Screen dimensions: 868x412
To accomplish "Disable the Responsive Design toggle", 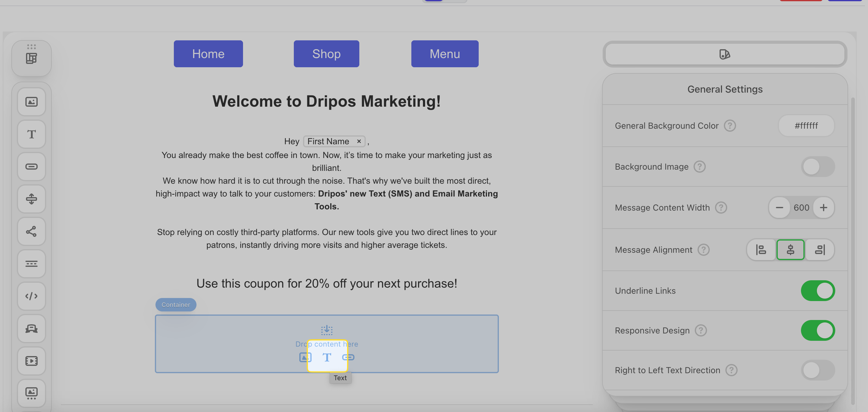I will 817,330.
